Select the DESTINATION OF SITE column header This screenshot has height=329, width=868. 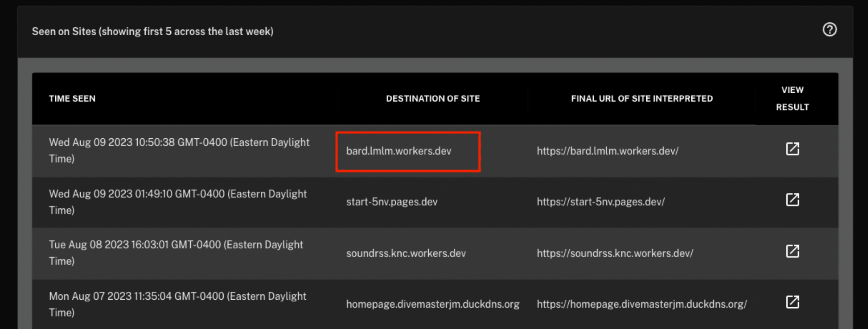point(433,98)
